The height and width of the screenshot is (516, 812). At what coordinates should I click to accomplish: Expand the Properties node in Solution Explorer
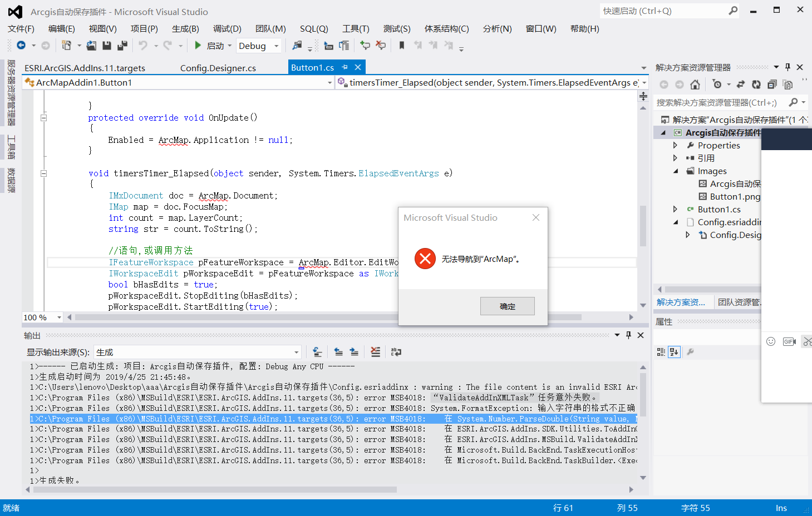click(675, 145)
